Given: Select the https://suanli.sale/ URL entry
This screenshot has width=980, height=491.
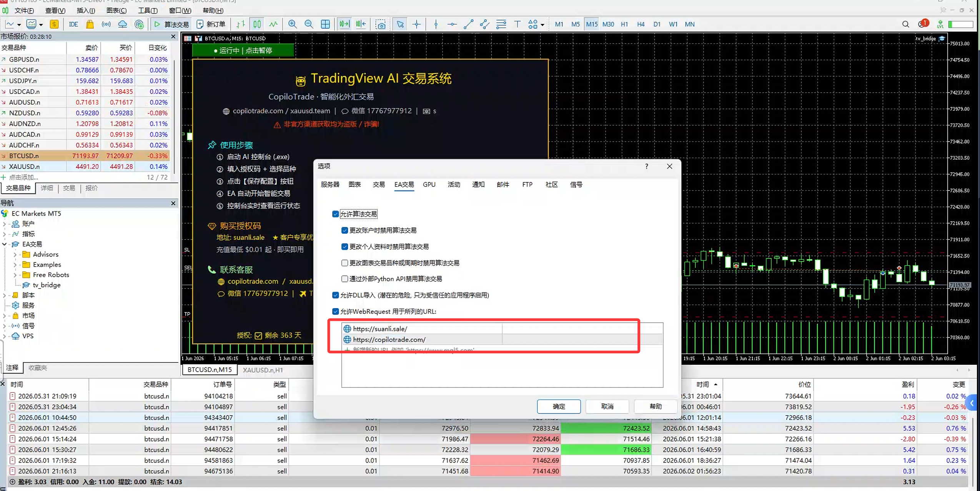Looking at the screenshot, I should coord(502,329).
